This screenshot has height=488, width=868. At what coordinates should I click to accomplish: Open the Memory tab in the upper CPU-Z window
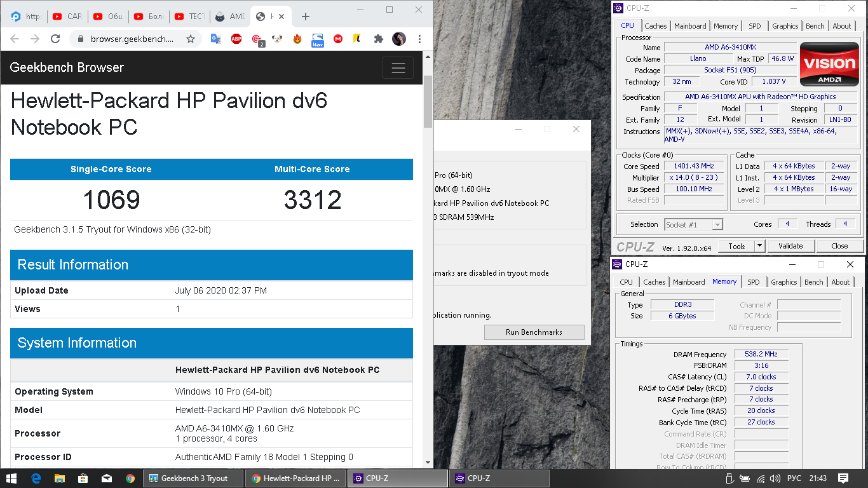point(726,26)
